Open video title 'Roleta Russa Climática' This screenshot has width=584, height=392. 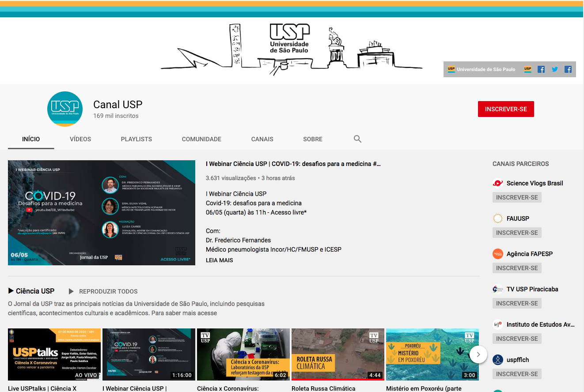click(323, 388)
